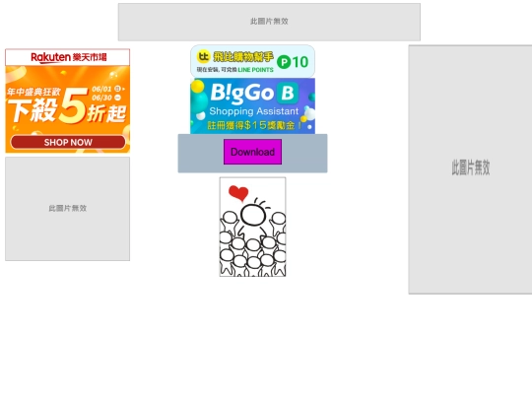Viewport: 532px width, 399px height.
Task: Click the large round-head figure in sticker
Action: (x=253, y=215)
